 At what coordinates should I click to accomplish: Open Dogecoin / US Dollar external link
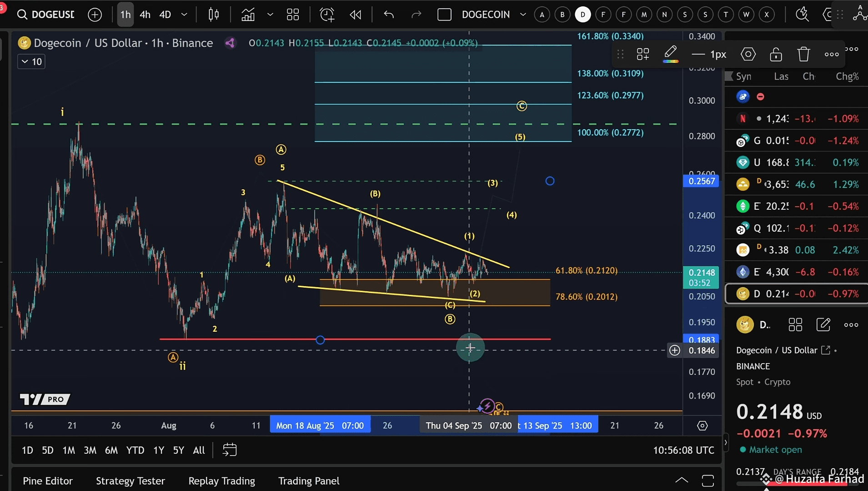click(826, 350)
